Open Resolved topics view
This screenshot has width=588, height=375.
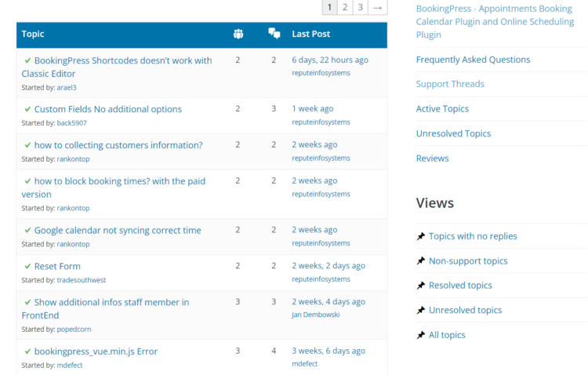(x=460, y=286)
